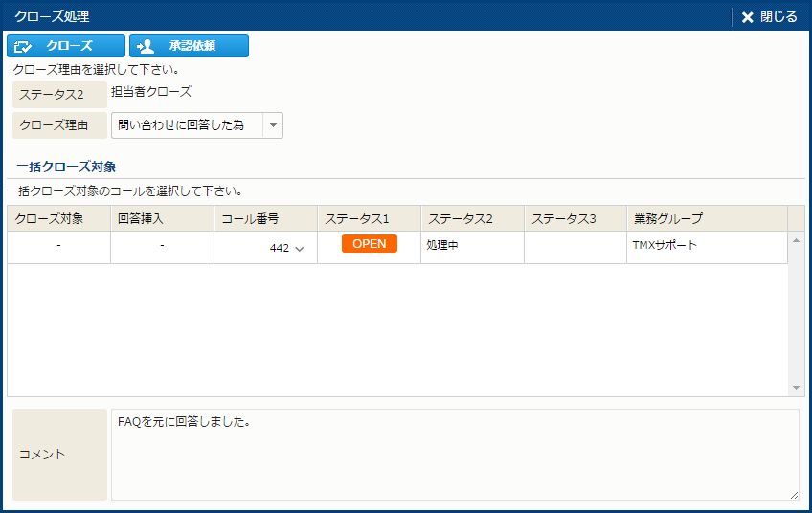The height and width of the screenshot is (513, 812).
Task: Click the ステータス3 column header
Action: (575, 218)
